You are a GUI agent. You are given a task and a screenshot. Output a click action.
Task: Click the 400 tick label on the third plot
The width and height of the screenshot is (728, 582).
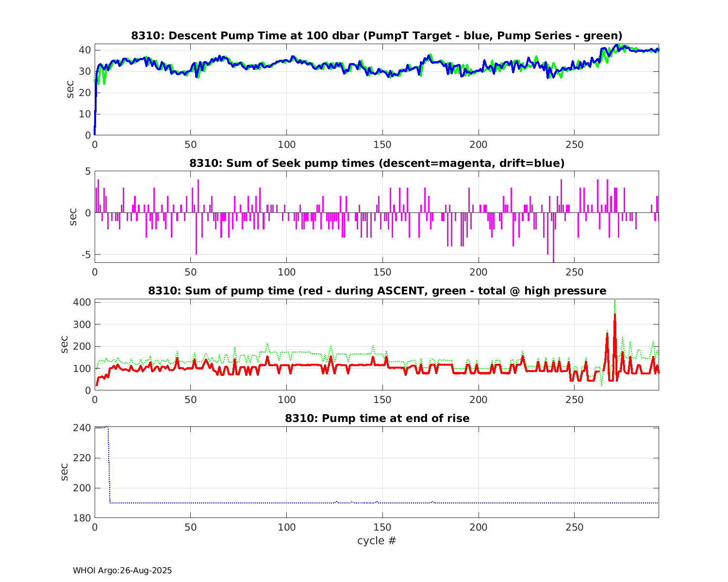coord(83,302)
